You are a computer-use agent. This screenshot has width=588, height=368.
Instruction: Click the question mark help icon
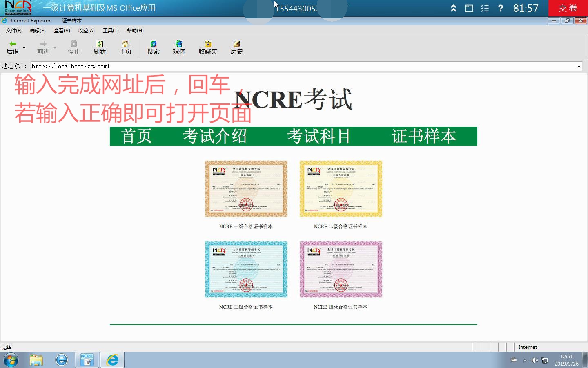tap(501, 8)
